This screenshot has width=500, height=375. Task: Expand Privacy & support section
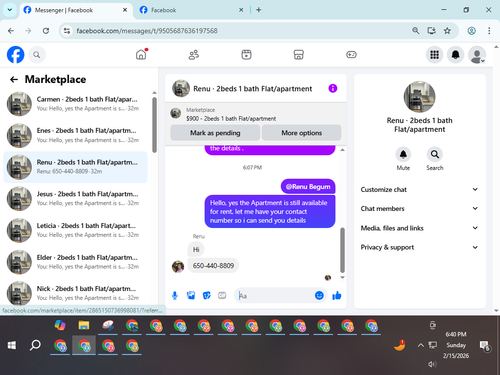click(x=419, y=247)
